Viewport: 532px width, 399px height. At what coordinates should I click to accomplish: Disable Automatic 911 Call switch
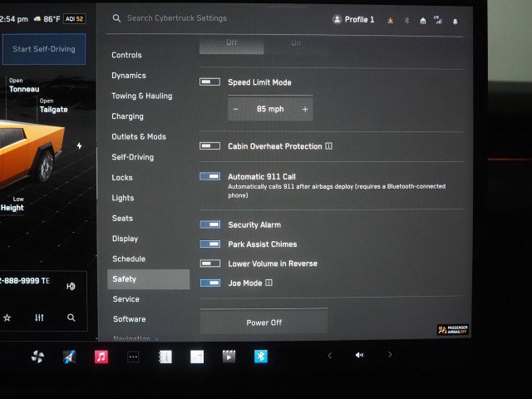tap(210, 176)
